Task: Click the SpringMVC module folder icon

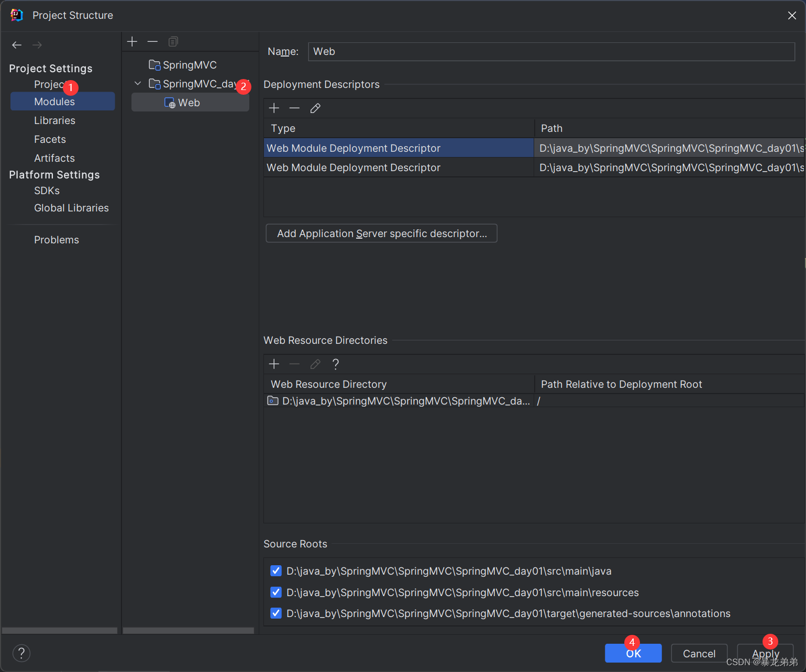Action: tap(154, 65)
